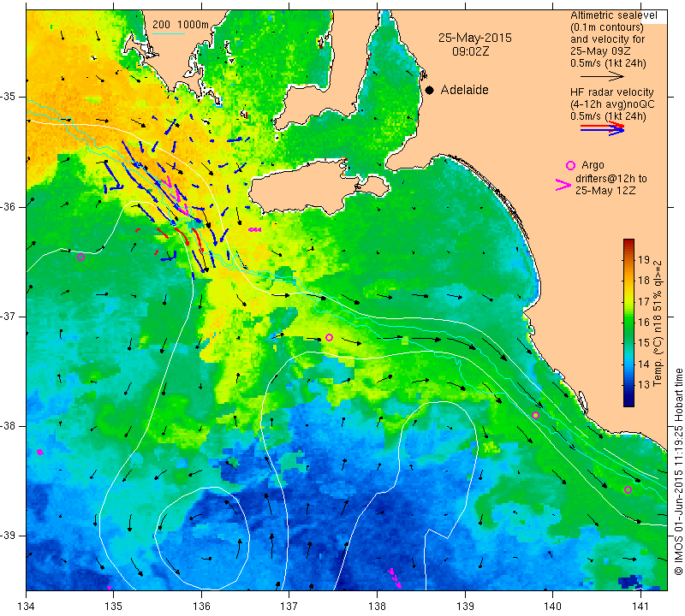Click the 09:02Z time label

[x=470, y=51]
